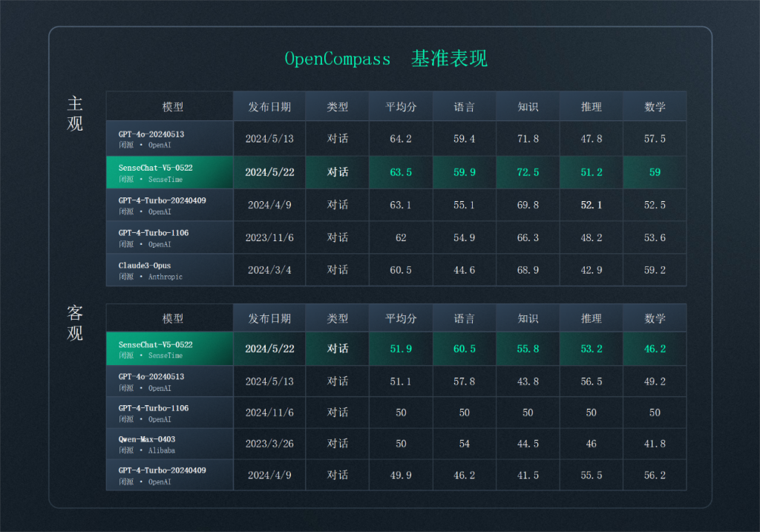760x532 pixels.
Task: Click "知识" header in the 主观 table
Action: pyautogui.click(x=528, y=107)
